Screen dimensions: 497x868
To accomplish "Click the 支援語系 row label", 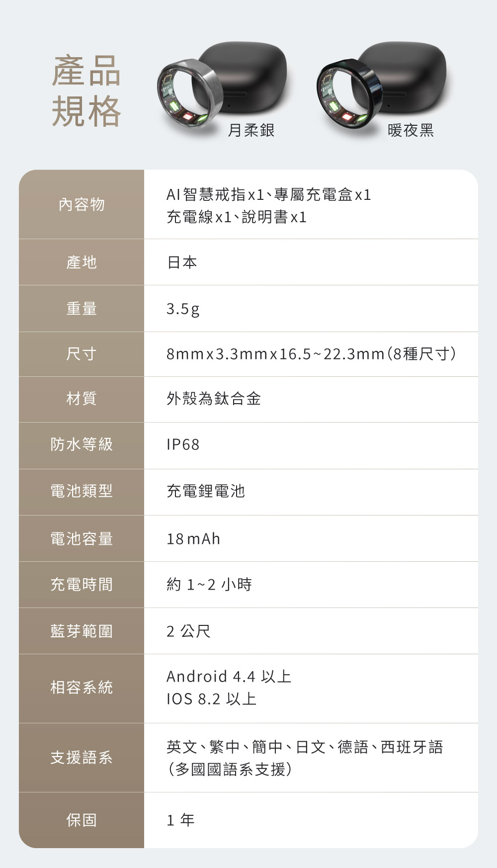I will point(82,758).
